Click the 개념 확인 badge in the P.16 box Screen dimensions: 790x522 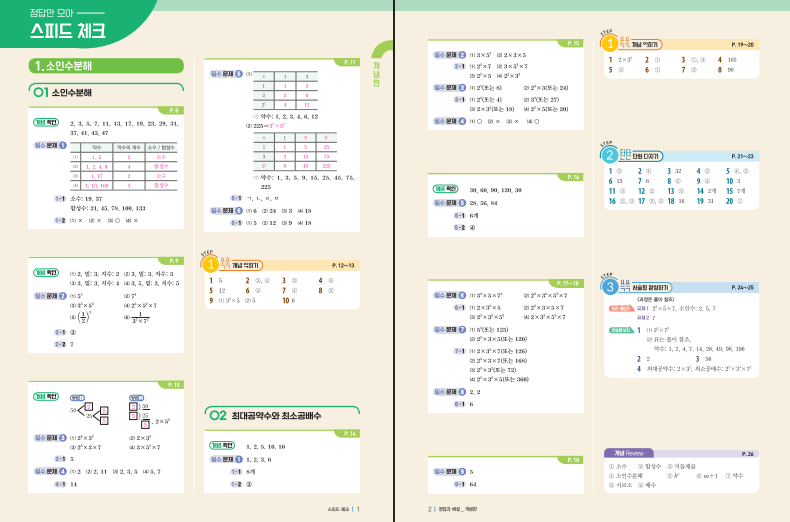click(445, 188)
